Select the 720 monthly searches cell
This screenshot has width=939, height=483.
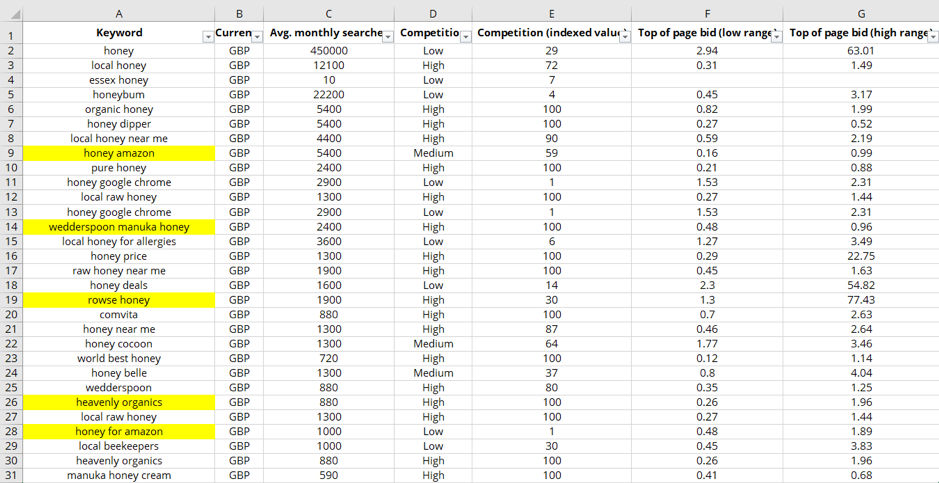[x=329, y=359]
